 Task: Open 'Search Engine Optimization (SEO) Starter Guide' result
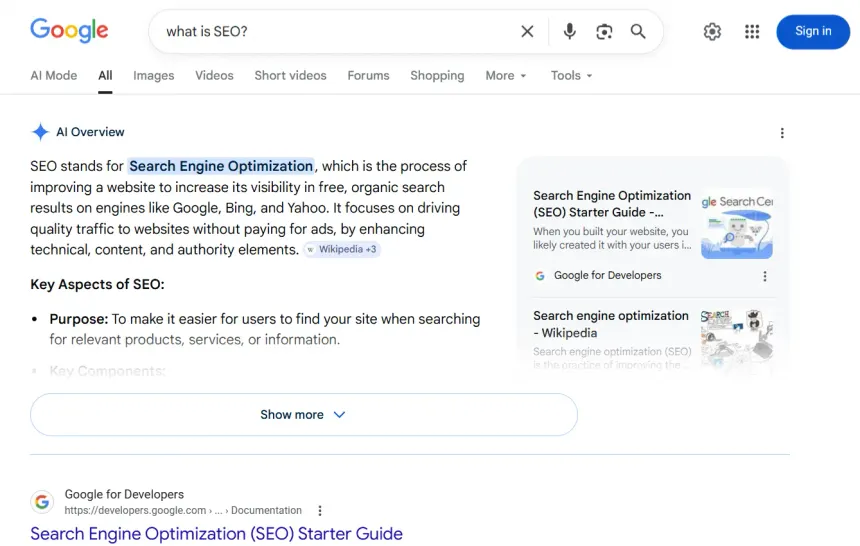tap(217, 534)
